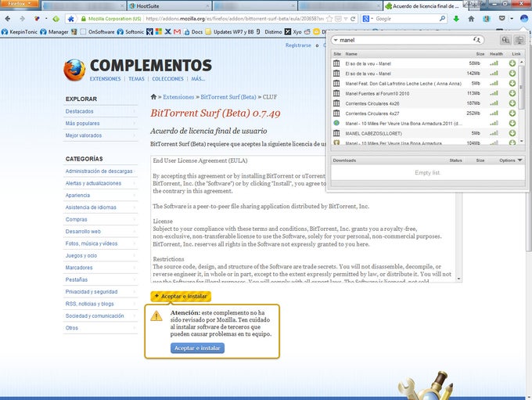Click blue Aceptar e instalar button
This screenshot has height=400, width=532.
tap(197, 348)
